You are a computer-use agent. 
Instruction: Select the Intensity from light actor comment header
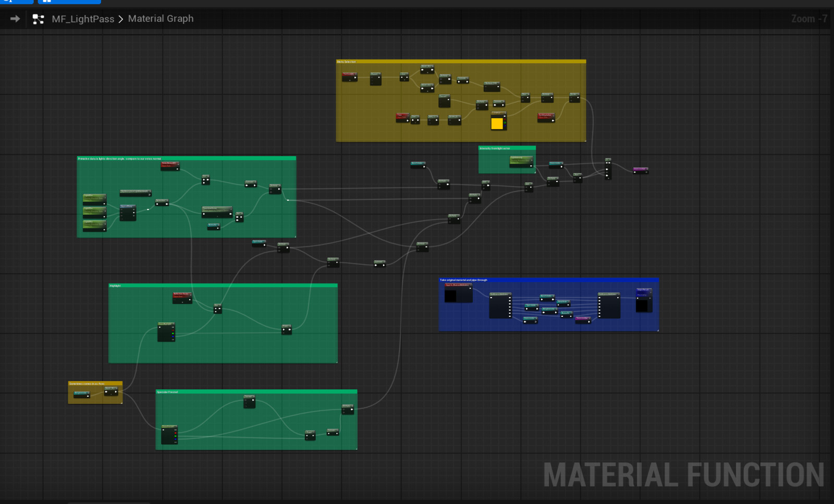click(x=507, y=148)
